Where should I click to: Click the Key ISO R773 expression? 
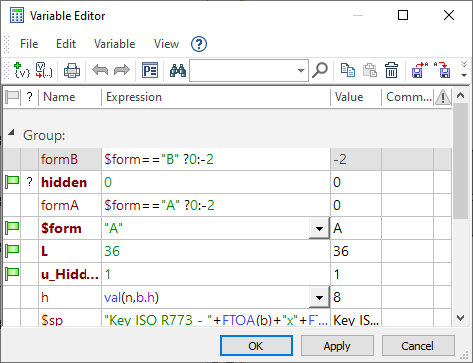pos(216,320)
